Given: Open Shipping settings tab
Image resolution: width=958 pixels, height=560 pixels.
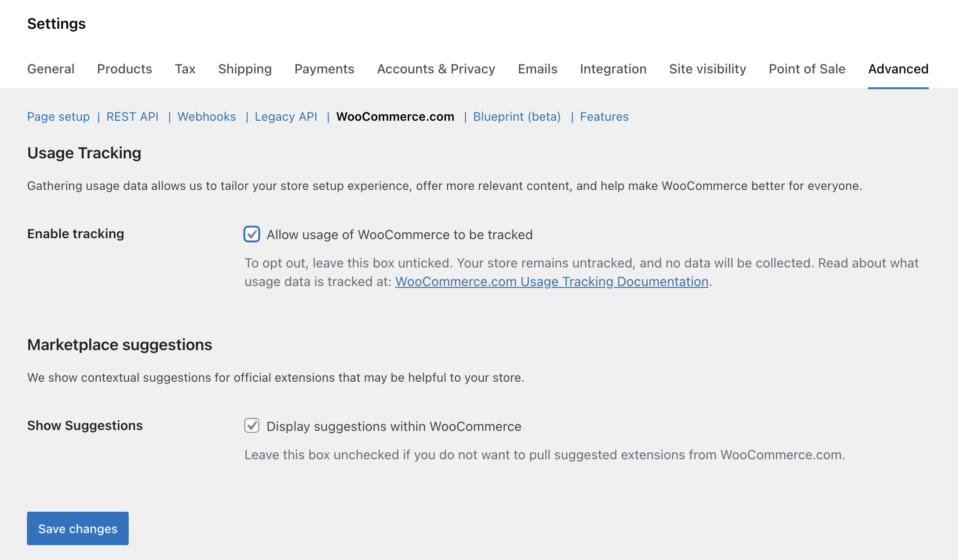Looking at the screenshot, I should tap(245, 69).
